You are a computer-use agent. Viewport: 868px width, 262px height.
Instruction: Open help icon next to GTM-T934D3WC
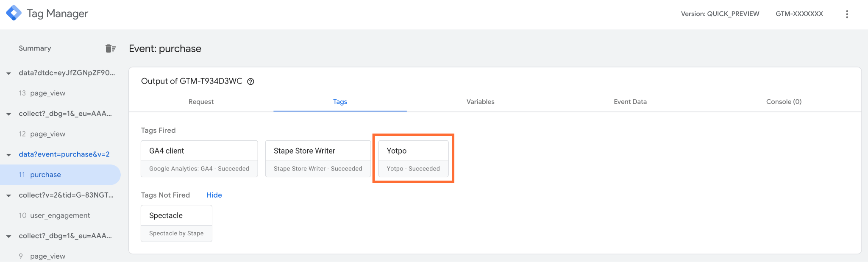click(250, 81)
